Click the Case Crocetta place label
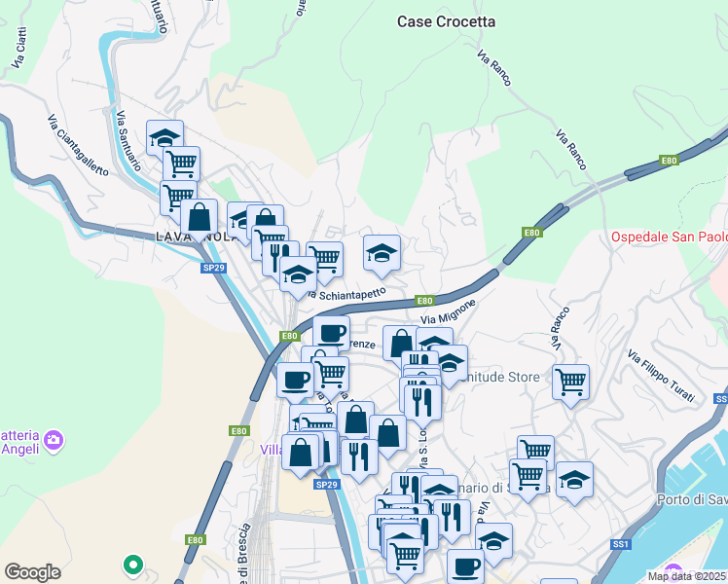Viewport: 728px width, 584px height. click(x=446, y=21)
